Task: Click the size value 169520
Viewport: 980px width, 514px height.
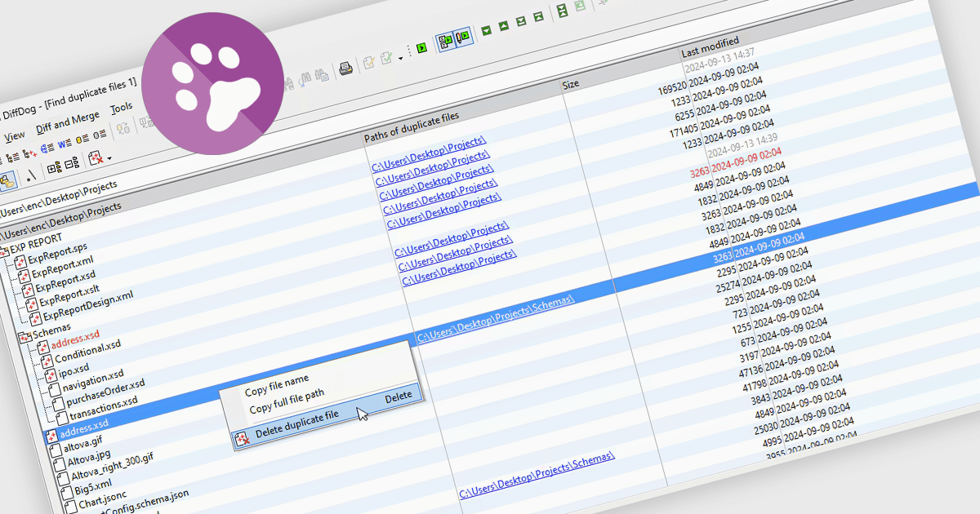Action: click(x=671, y=87)
